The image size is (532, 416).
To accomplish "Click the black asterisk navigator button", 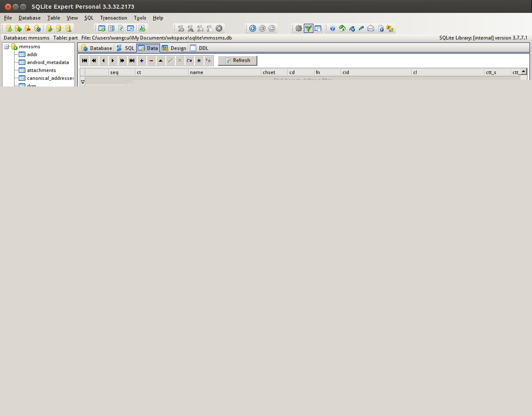I will 199,61.
